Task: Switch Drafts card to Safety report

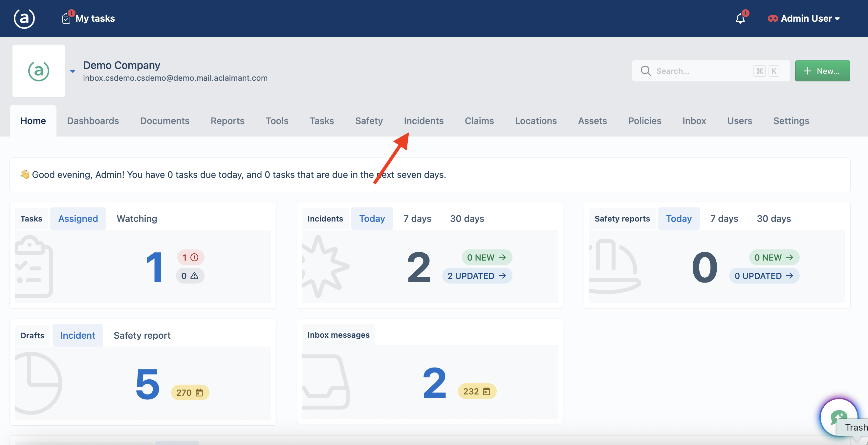Action: coord(142,335)
